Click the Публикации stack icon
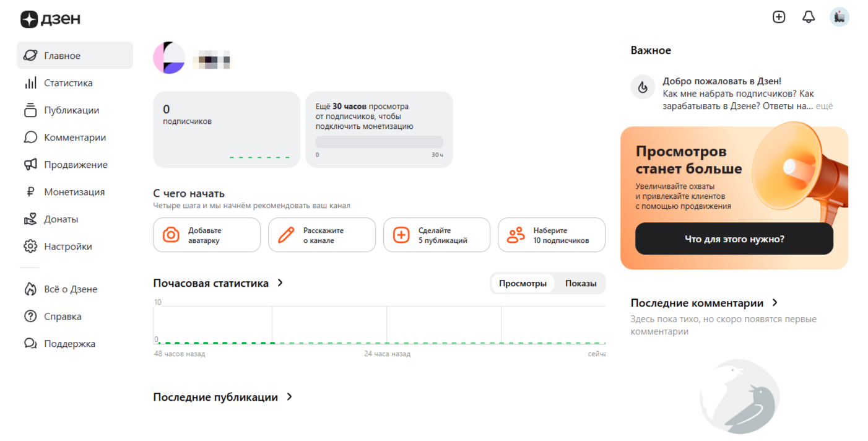868x441 pixels. (x=30, y=110)
